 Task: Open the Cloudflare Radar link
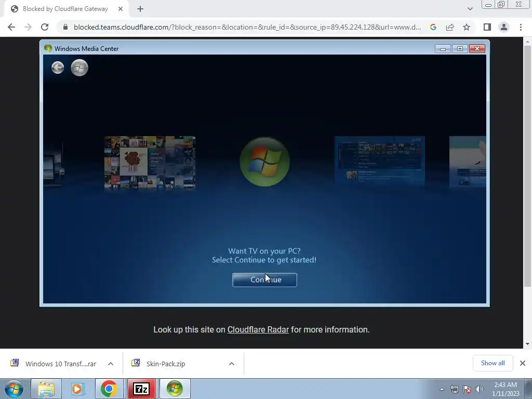tap(258, 329)
